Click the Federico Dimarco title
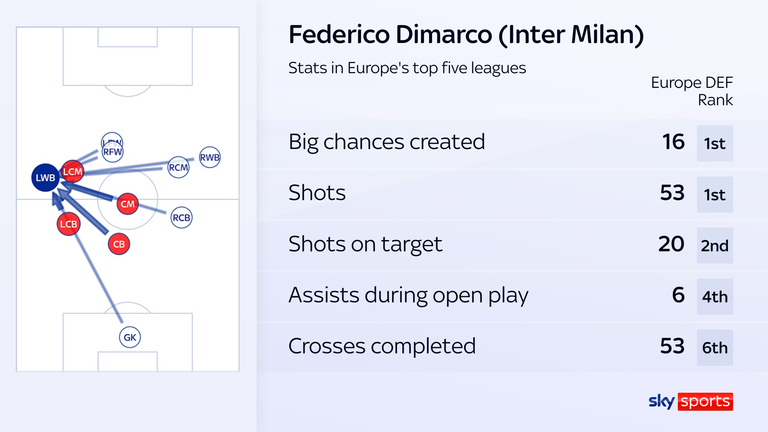The image size is (768, 432). pos(466,35)
